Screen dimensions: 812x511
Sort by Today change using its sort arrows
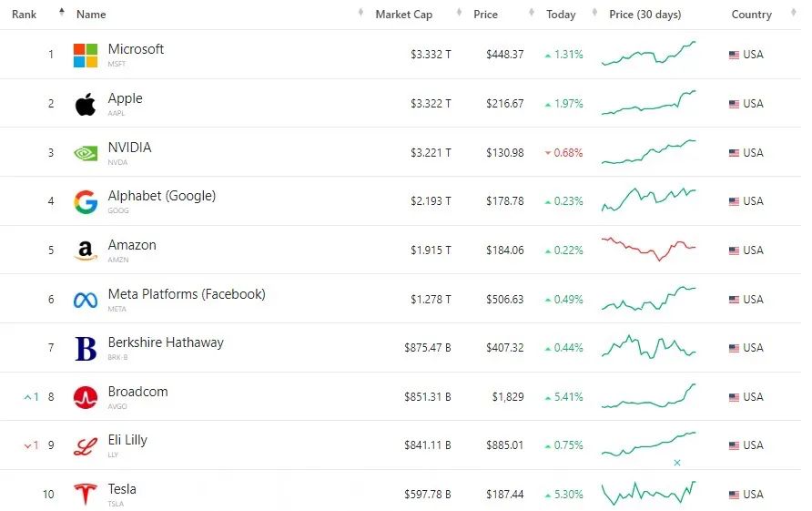(594, 13)
